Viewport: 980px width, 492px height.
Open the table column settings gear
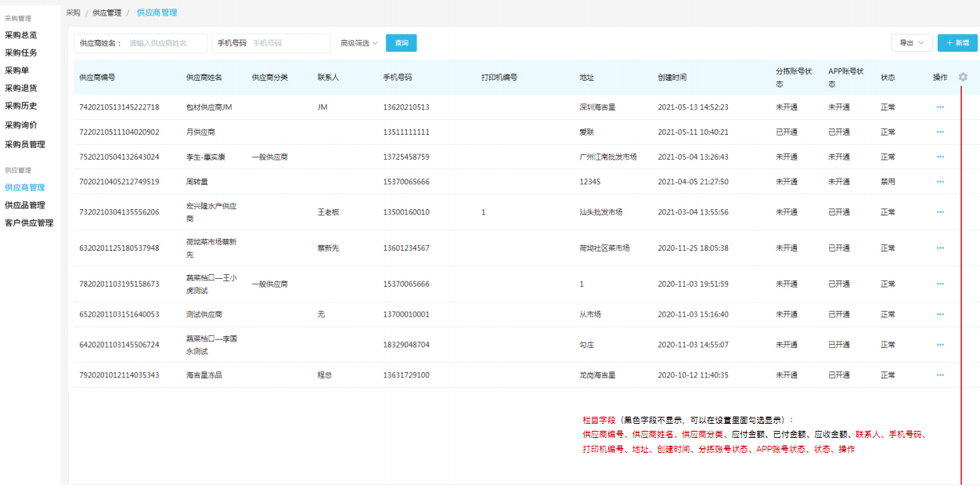click(x=963, y=77)
